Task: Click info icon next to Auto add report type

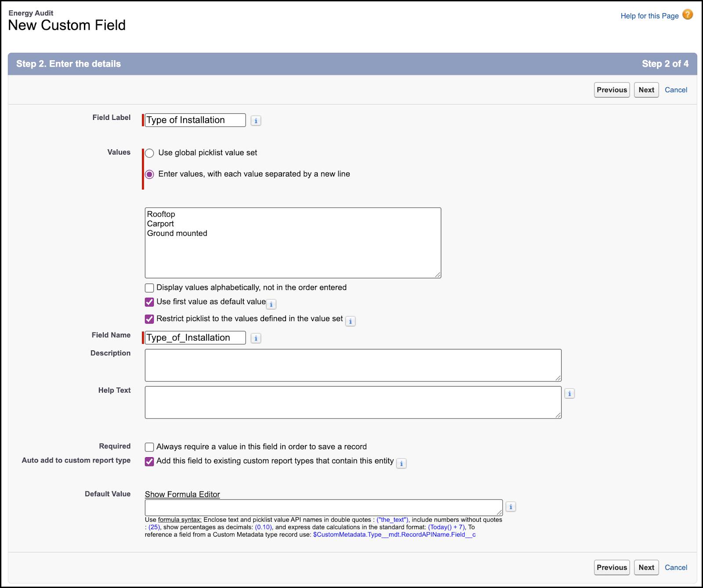Action: click(x=401, y=463)
